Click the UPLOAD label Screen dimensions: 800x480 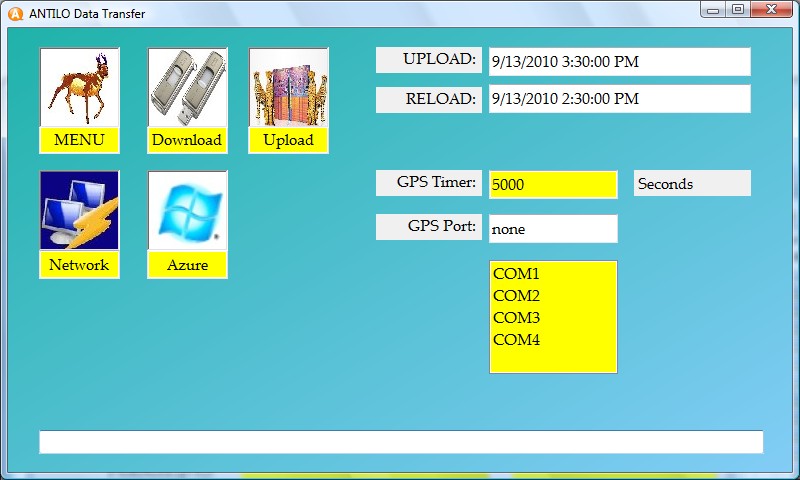click(x=429, y=60)
